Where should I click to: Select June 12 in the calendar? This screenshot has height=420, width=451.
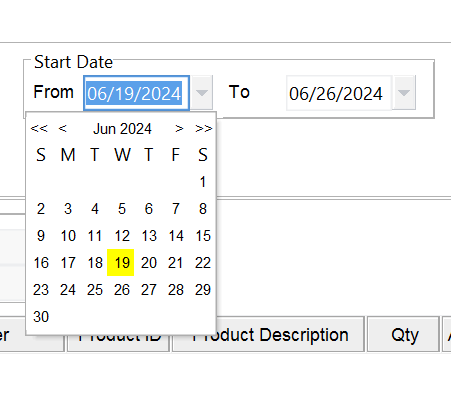click(122, 236)
